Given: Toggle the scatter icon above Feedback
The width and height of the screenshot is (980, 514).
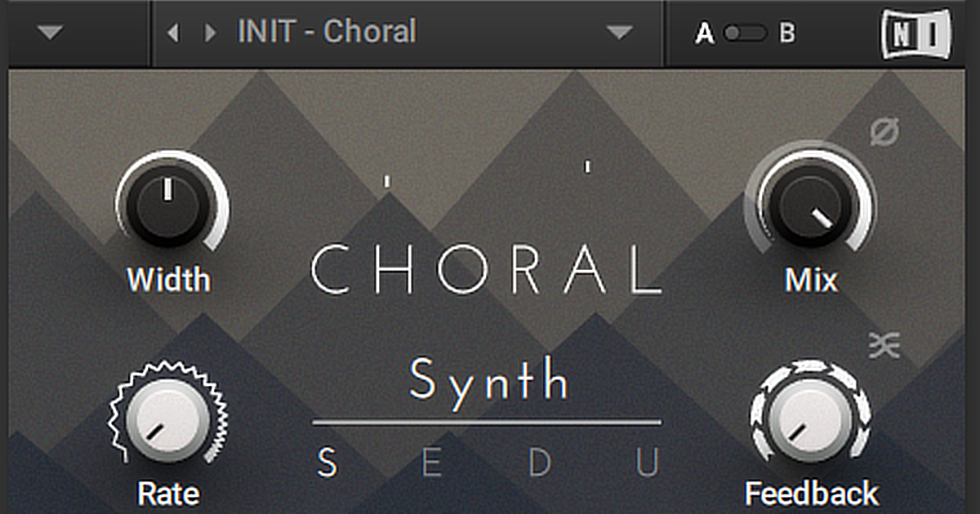Looking at the screenshot, I should [884, 346].
